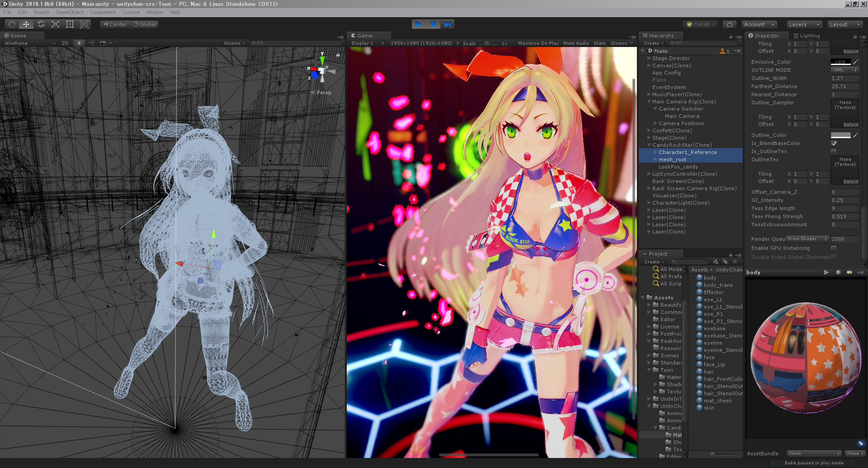
Task: Search by label tag in Project panel
Action: point(725,262)
